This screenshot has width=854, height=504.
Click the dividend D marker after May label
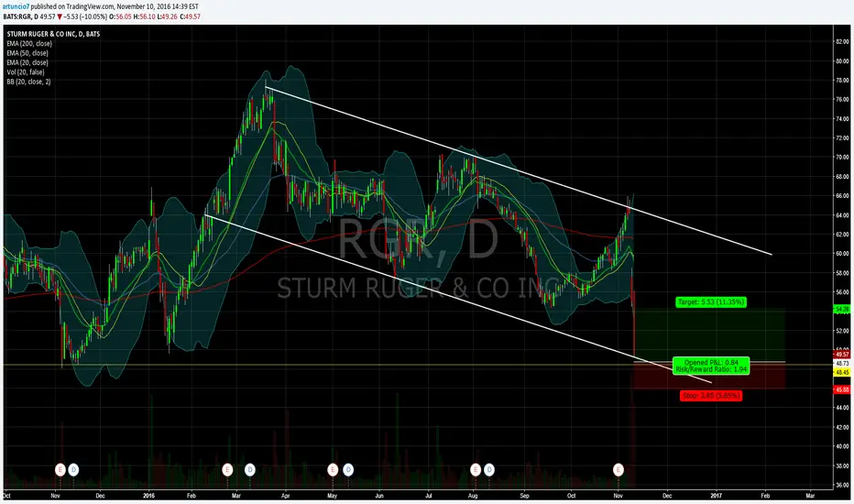pyautogui.click(x=348, y=469)
